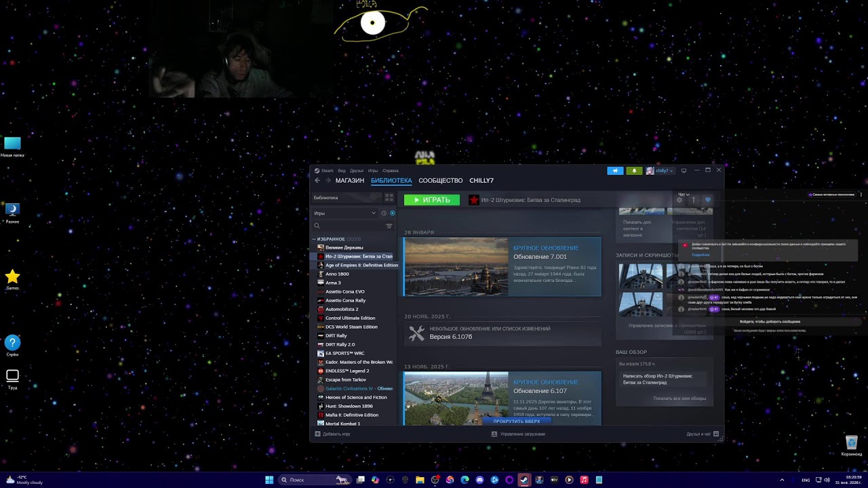This screenshot has width=868, height=488.
Task: Open the Вид menu
Action: (342, 171)
